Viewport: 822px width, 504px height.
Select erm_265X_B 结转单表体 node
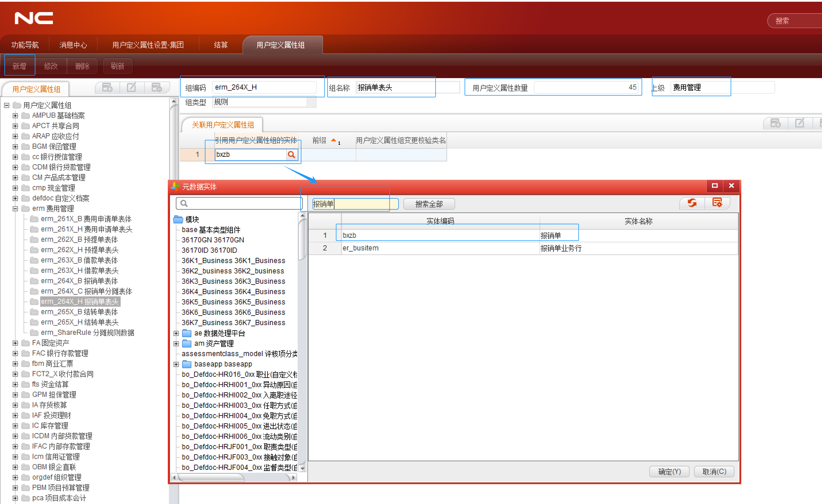pos(79,312)
